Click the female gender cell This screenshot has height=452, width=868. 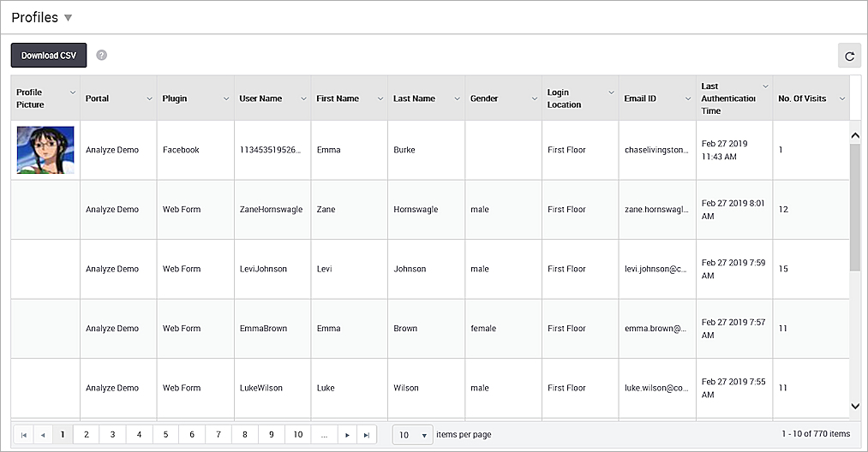(503, 329)
